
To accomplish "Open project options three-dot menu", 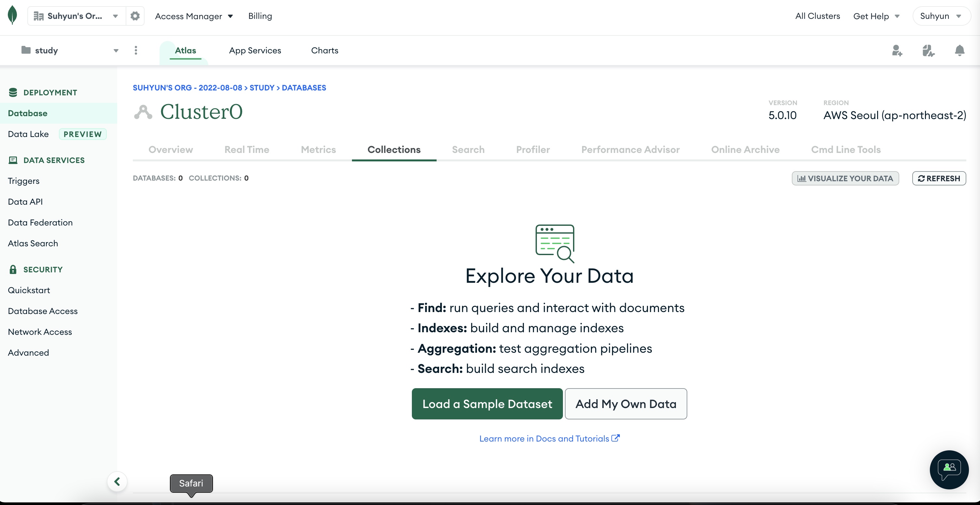I will pyautogui.click(x=136, y=50).
